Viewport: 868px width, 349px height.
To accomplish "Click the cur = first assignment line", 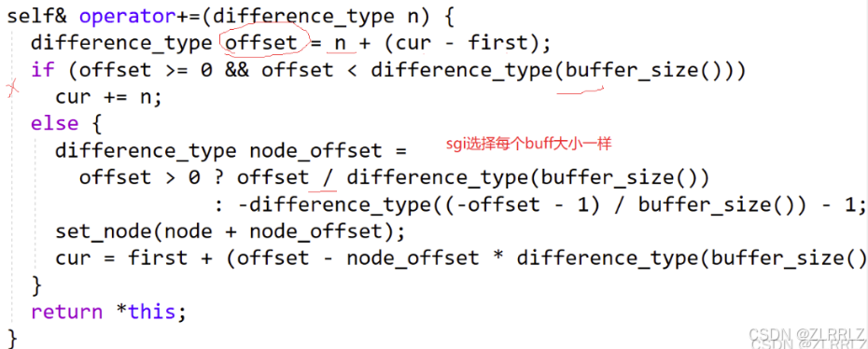I will (x=462, y=258).
